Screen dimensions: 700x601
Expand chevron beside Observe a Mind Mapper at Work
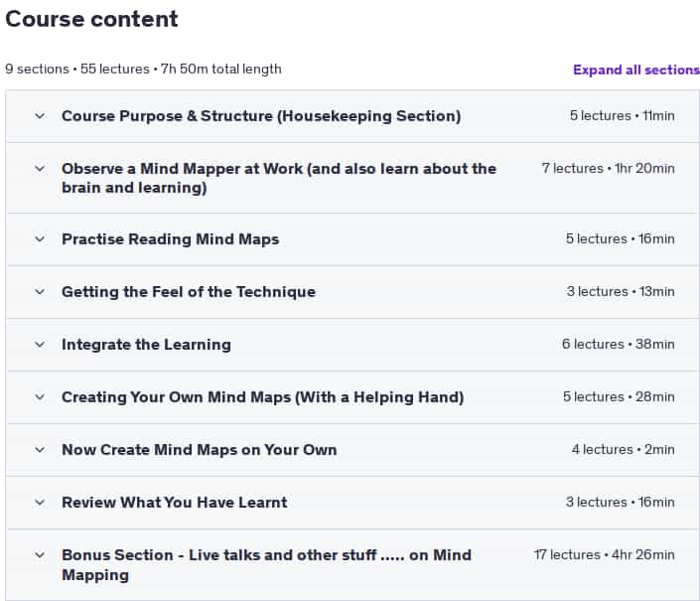click(x=40, y=169)
